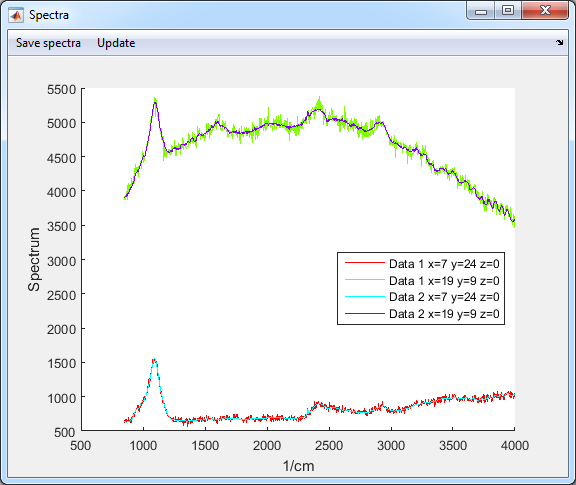The width and height of the screenshot is (576, 485).
Task: Close the Spectra window
Action: [x=545, y=10]
